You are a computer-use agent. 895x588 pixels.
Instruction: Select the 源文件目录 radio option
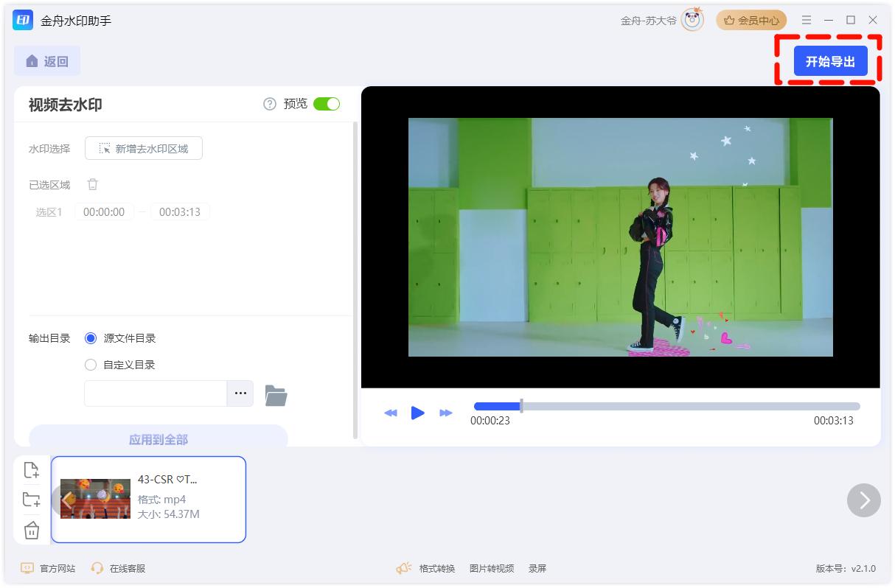click(91, 338)
